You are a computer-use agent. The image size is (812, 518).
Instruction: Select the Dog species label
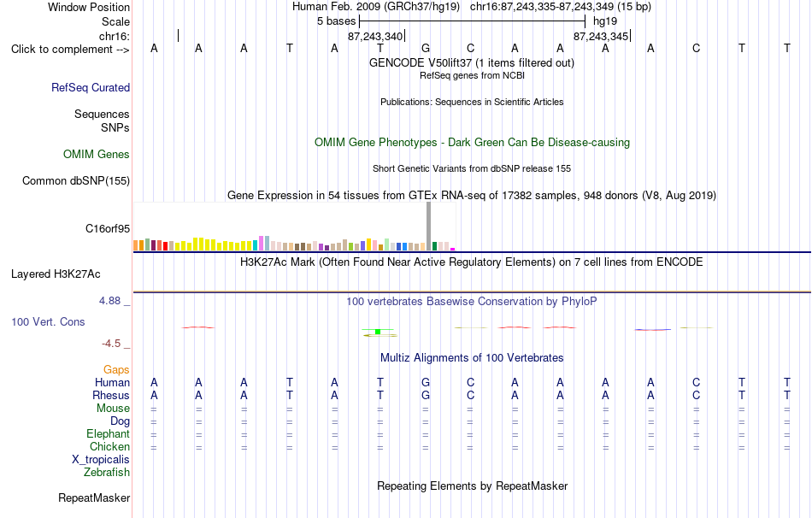(x=121, y=421)
